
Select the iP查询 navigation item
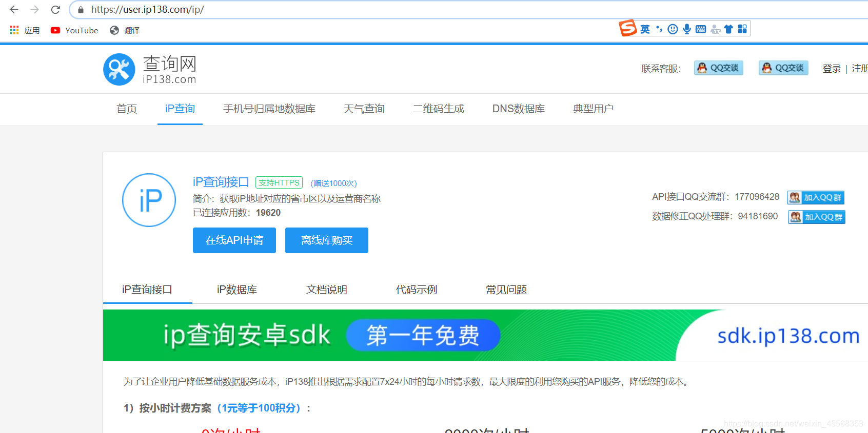[x=180, y=109]
